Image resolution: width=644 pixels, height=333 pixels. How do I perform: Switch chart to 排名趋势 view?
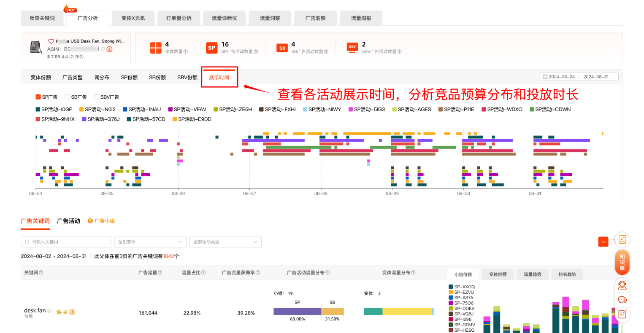567,274
